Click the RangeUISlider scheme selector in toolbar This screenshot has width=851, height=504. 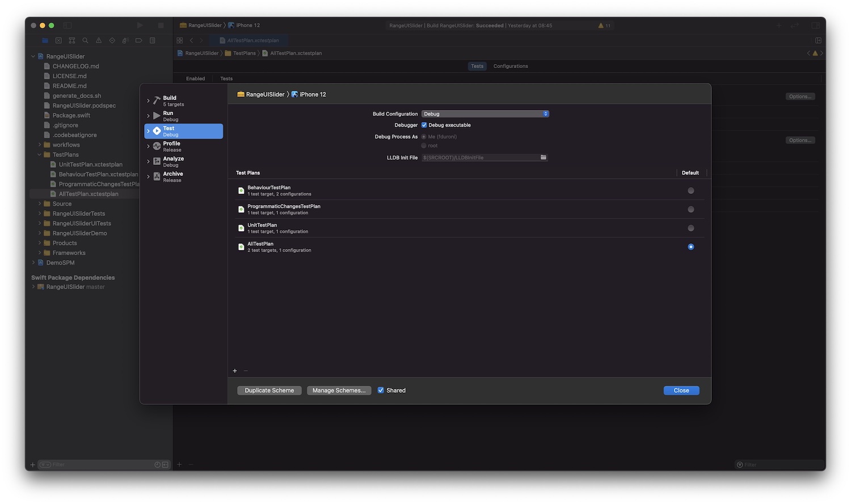click(x=201, y=26)
